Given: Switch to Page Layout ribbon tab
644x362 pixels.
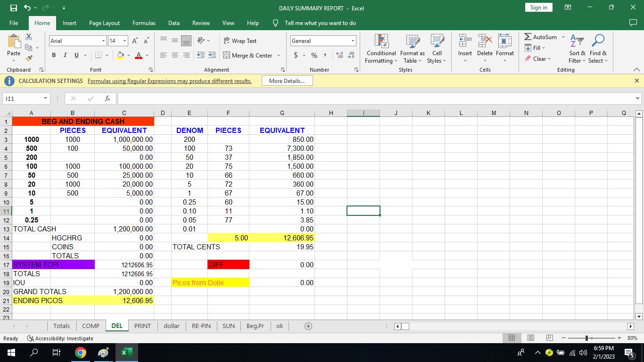Looking at the screenshot, I should point(104,23).
